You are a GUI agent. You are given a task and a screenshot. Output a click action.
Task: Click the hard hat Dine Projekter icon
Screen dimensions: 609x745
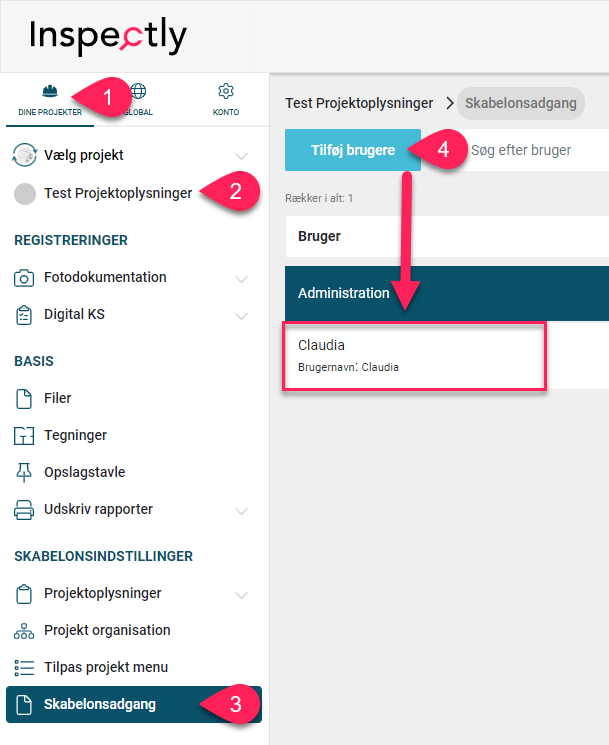pyautogui.click(x=50, y=91)
